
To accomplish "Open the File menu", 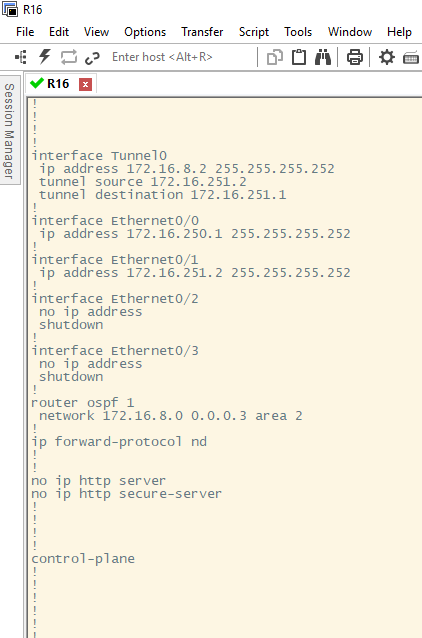I will pos(25,32).
